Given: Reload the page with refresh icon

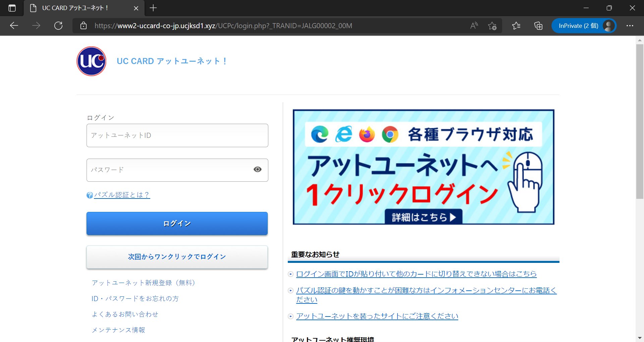Looking at the screenshot, I should (58, 26).
